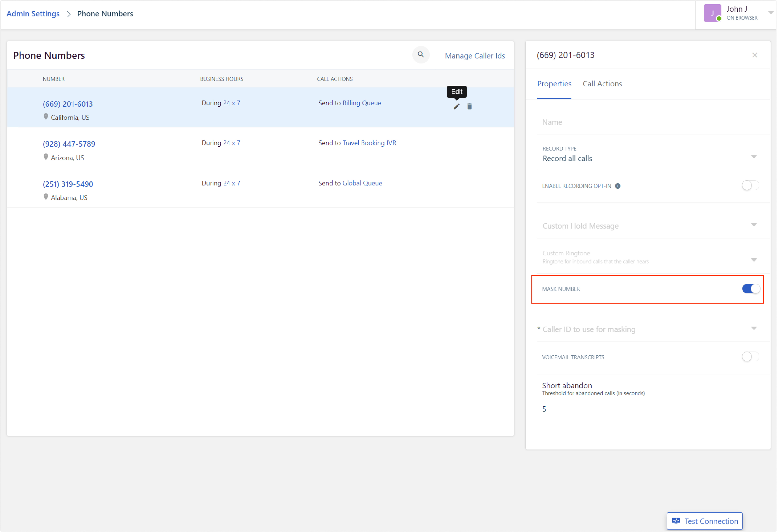Click the Edit pencil icon

tap(456, 107)
